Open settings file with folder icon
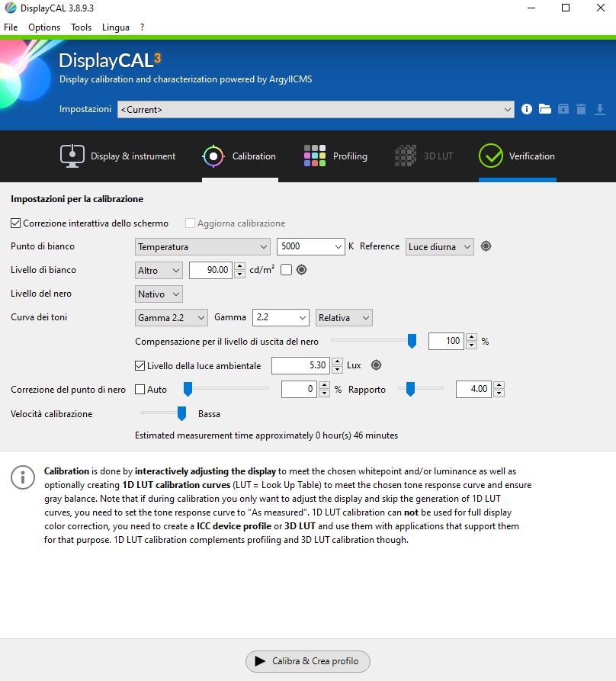 545,109
